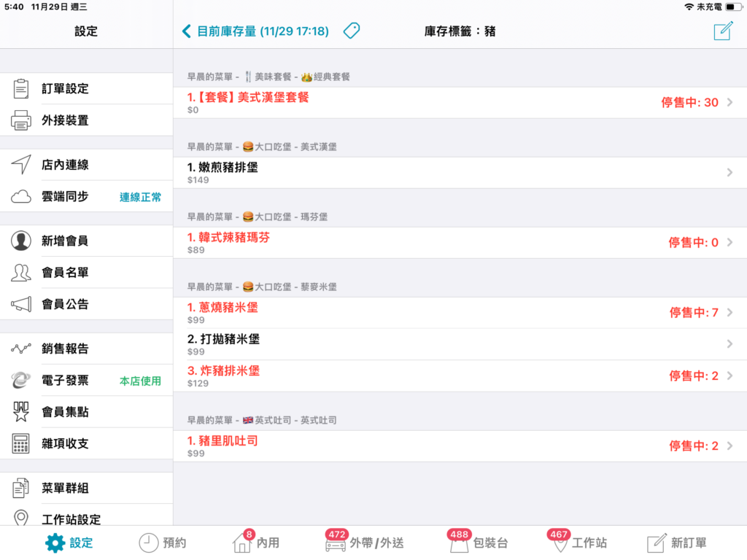Tap the 連線正常 status label
The height and width of the screenshot is (560, 747).
(x=140, y=197)
